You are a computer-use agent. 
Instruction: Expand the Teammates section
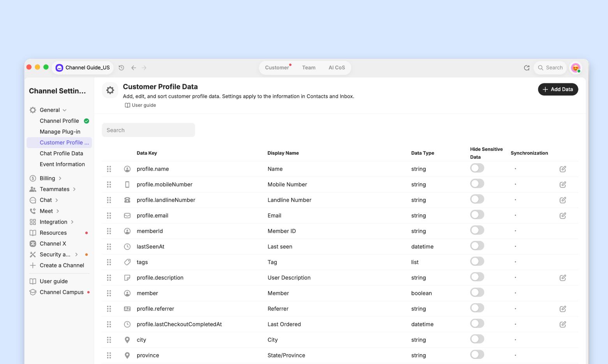(74, 189)
